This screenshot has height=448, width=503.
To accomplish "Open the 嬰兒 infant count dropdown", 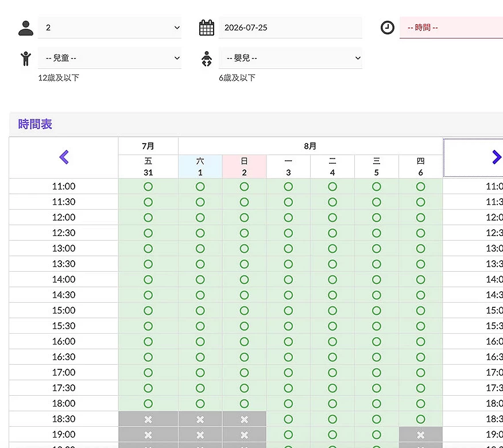I will pyautogui.click(x=291, y=58).
